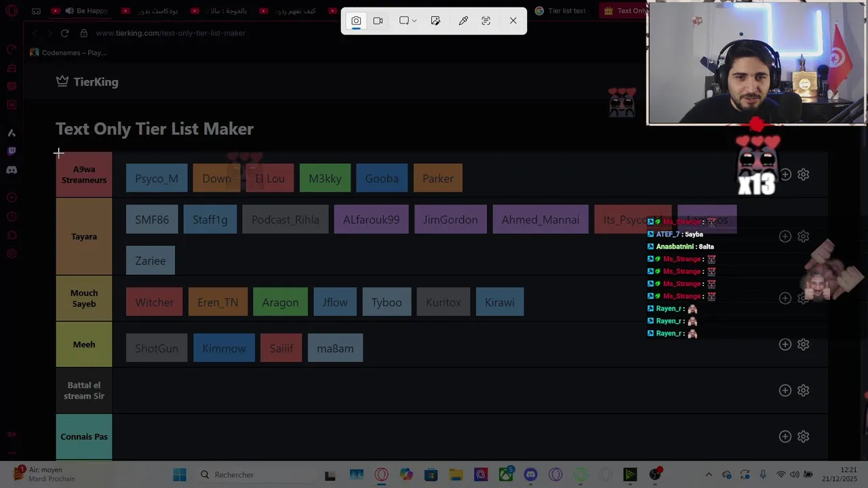
Task: Click the Saiiif item
Action: [281, 348]
